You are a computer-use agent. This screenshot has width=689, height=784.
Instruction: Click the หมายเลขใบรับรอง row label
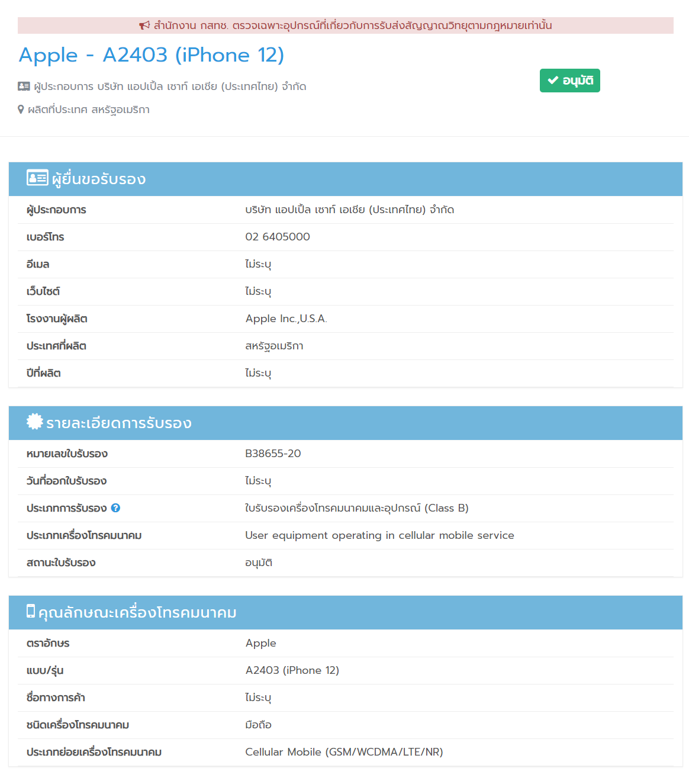click(x=67, y=454)
